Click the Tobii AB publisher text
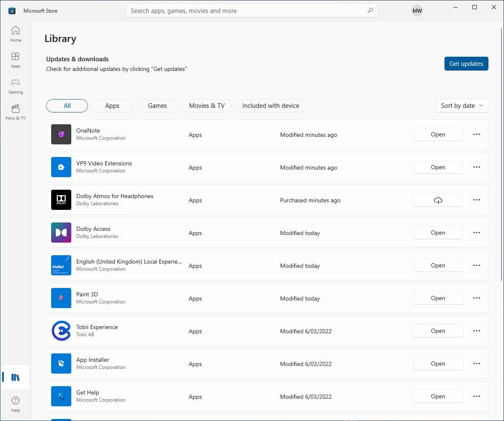This screenshot has width=504, height=421. (85, 335)
